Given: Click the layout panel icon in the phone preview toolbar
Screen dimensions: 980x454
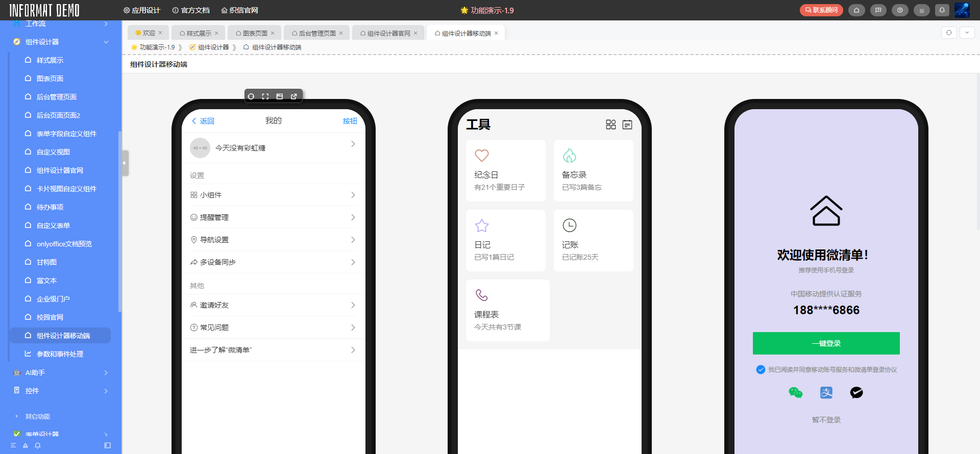Looking at the screenshot, I should click(x=280, y=96).
